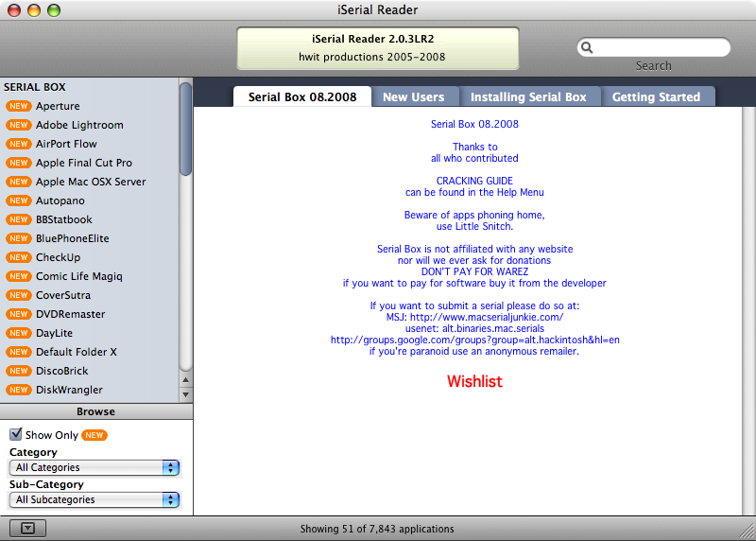Toggle the Show Only NEW checkbox
The image size is (756, 541).
click(x=16, y=434)
